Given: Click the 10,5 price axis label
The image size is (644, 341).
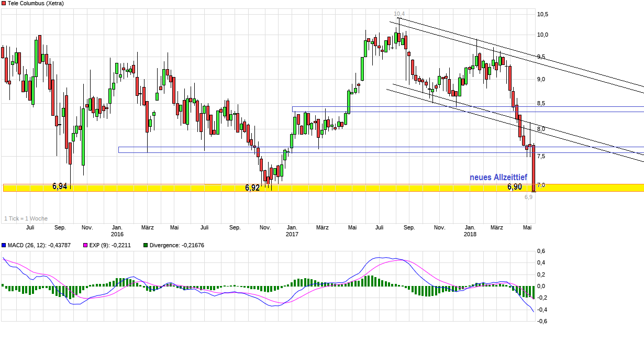Looking at the screenshot, I should [x=543, y=14].
